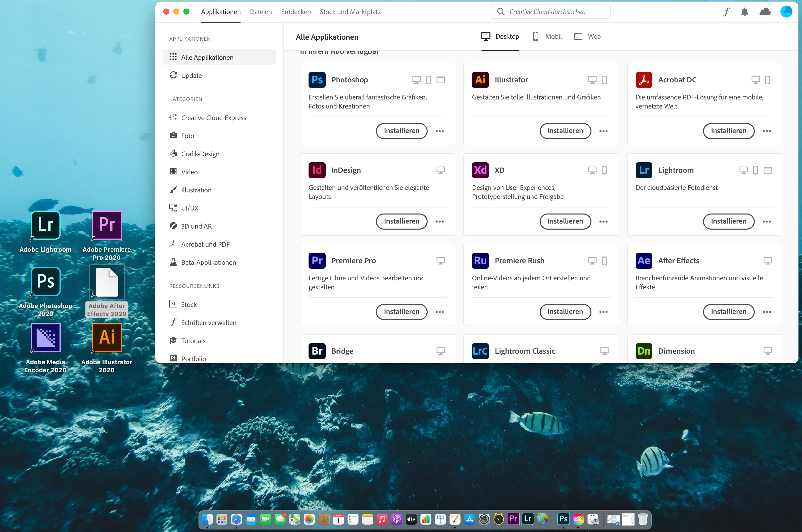The width and height of the screenshot is (802, 532).
Task: Open more options for Photoshop
Action: [439, 131]
